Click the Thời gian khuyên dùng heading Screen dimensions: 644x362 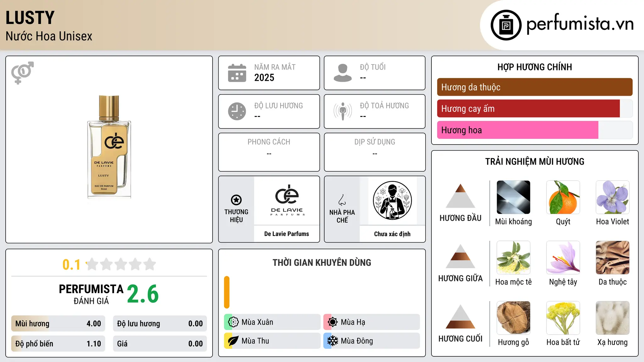coord(322,262)
